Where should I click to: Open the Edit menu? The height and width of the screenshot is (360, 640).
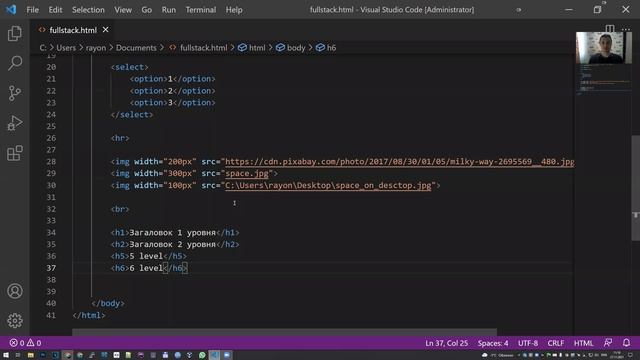pos(55,9)
